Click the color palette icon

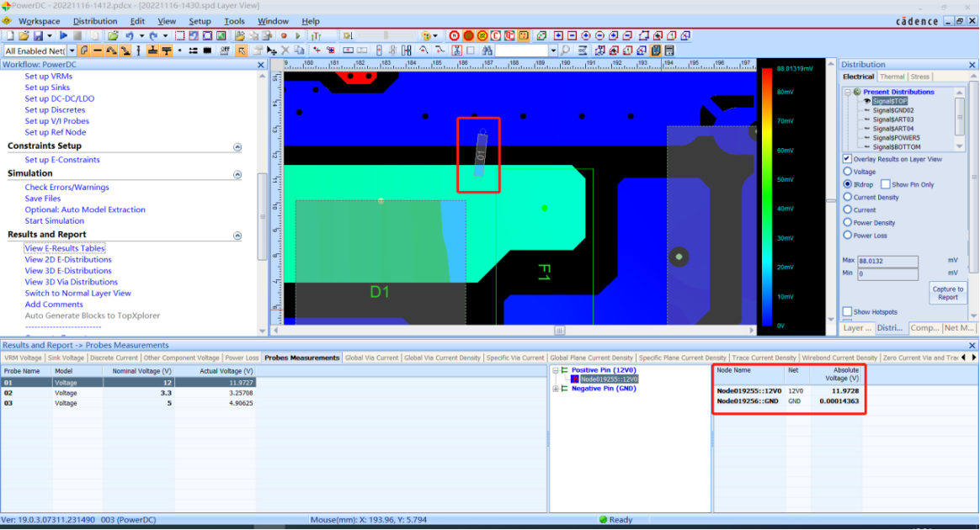(x=426, y=35)
